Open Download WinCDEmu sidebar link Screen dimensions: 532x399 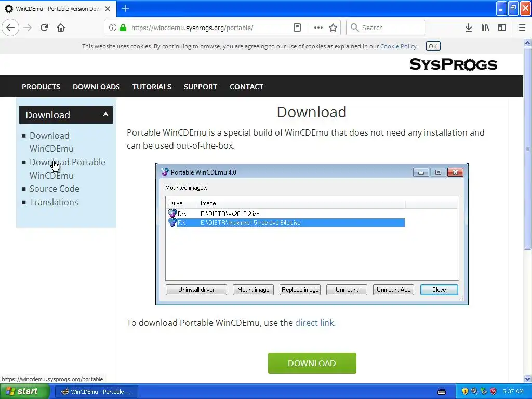pos(51,142)
